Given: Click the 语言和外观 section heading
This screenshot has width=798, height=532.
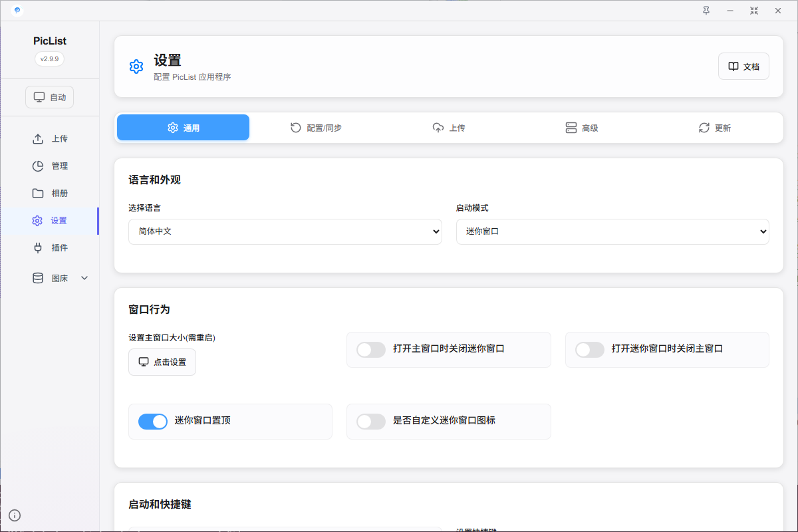Looking at the screenshot, I should [x=154, y=180].
